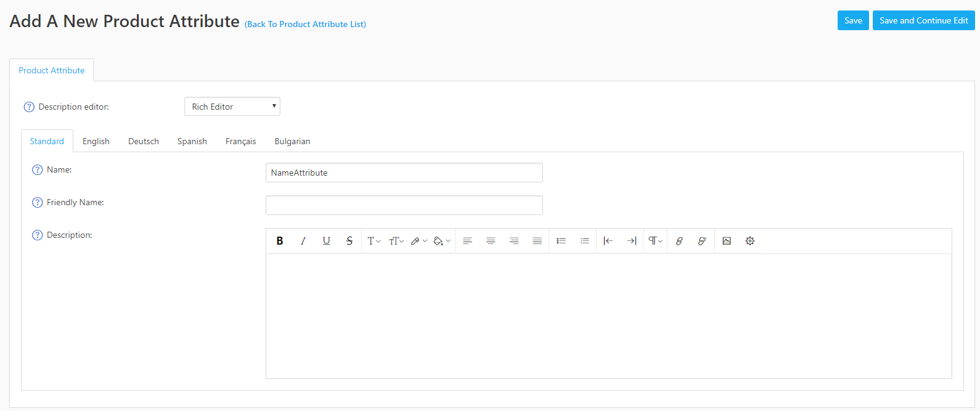The height and width of the screenshot is (411, 980).
Task: Toggle bold formatting in description editor
Action: 280,241
